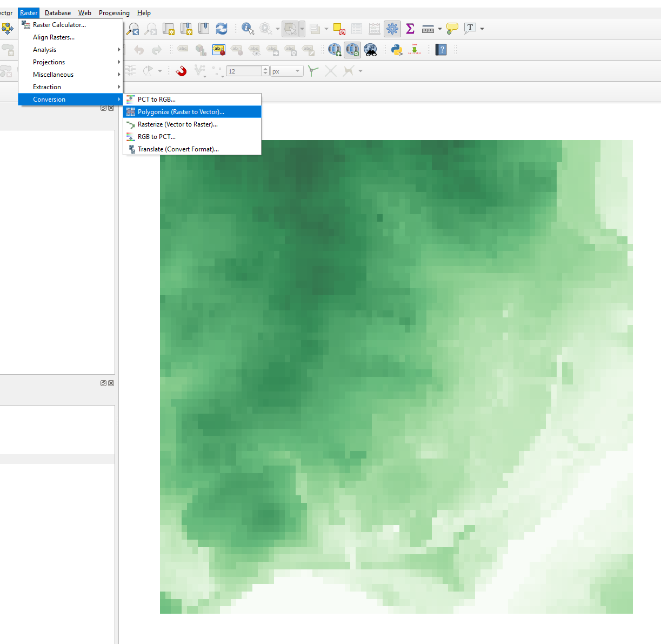Toggle the snapping magnet button

click(x=181, y=71)
